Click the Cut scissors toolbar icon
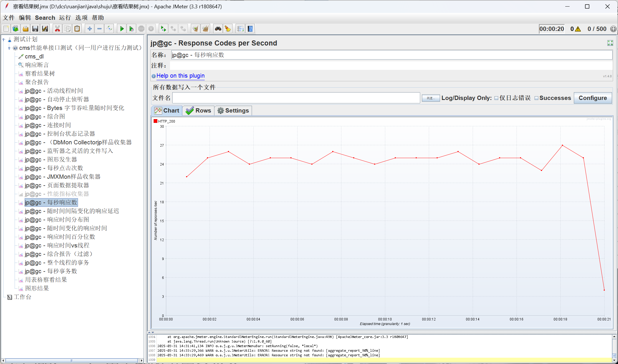The width and height of the screenshot is (618, 364). (x=57, y=29)
